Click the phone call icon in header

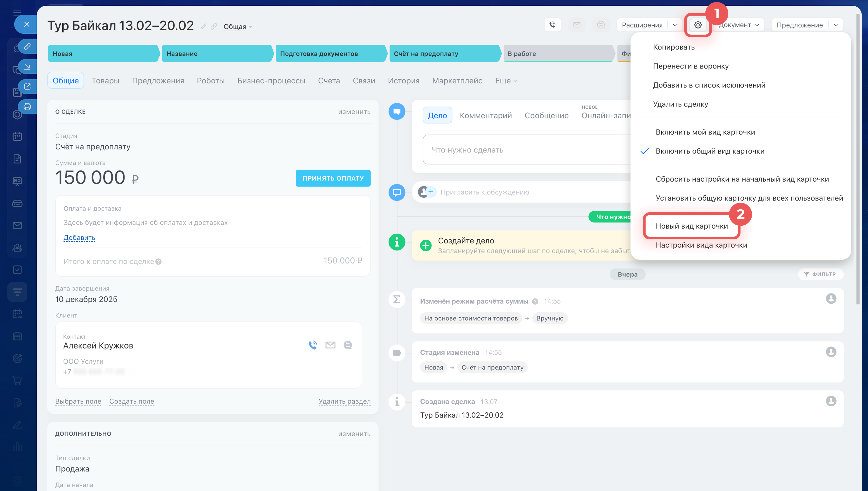552,25
